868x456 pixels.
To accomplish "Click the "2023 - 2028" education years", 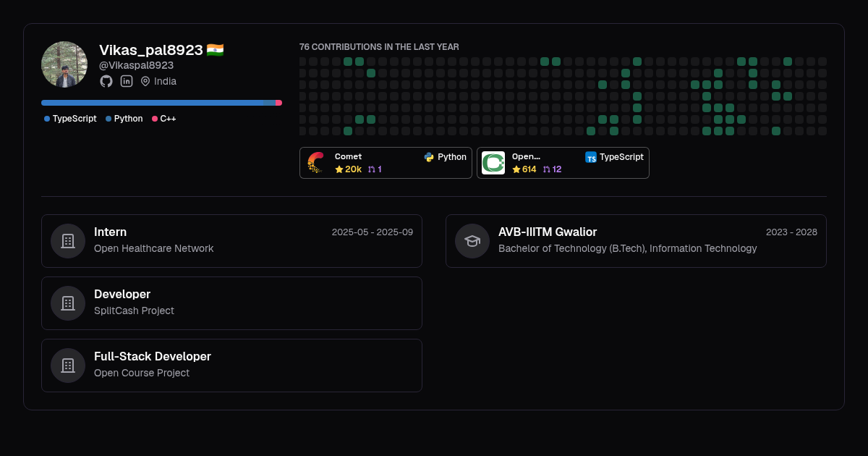I will coord(791,232).
